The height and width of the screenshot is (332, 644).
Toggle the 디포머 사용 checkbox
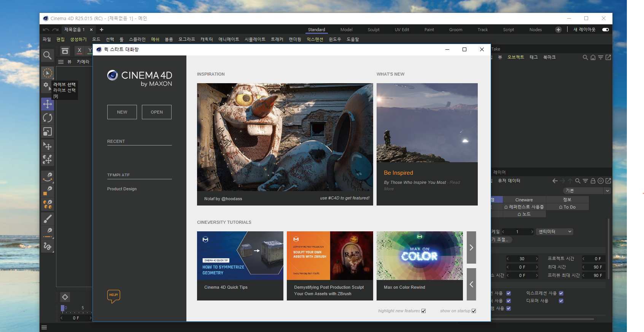pos(561,301)
